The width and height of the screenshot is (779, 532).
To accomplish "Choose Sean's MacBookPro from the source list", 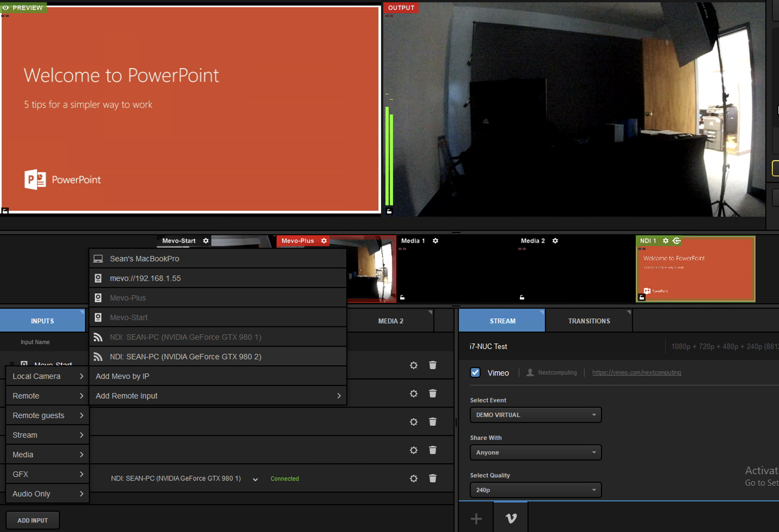I will [x=218, y=258].
